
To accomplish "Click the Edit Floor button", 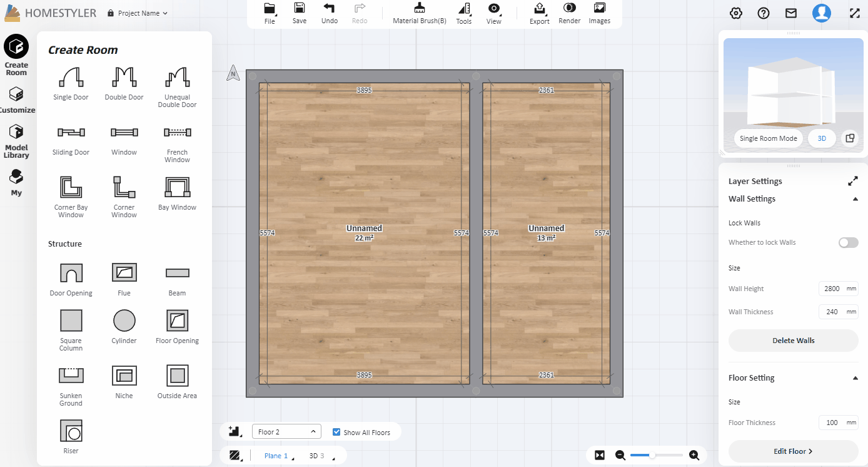I will (x=793, y=451).
